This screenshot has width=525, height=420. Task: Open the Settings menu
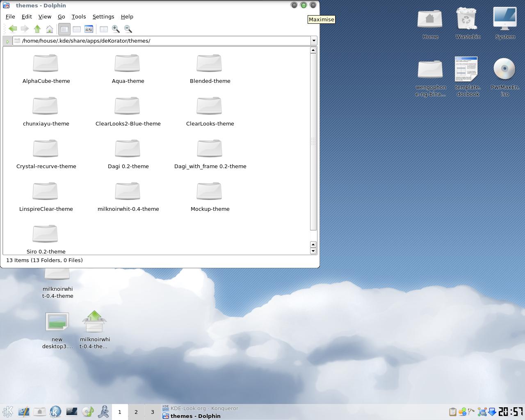[103, 16]
